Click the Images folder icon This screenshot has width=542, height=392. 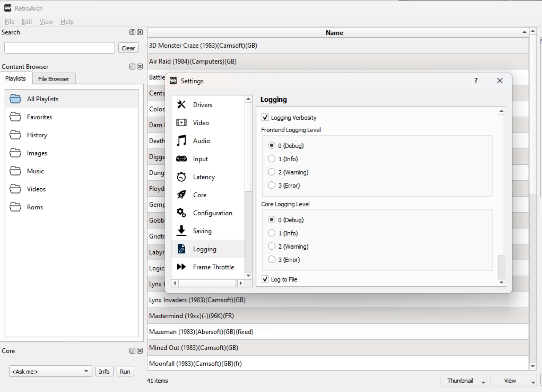tap(15, 153)
